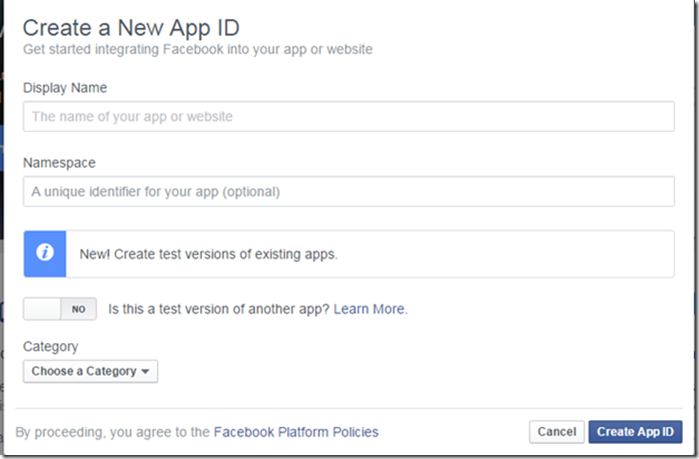Viewport: 699px width, 459px height.
Task: Toggle the test version NO switch
Action: tap(60, 309)
